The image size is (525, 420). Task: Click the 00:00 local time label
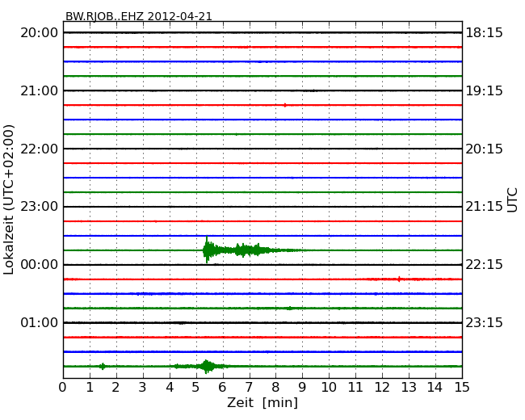pyautogui.click(x=40, y=265)
